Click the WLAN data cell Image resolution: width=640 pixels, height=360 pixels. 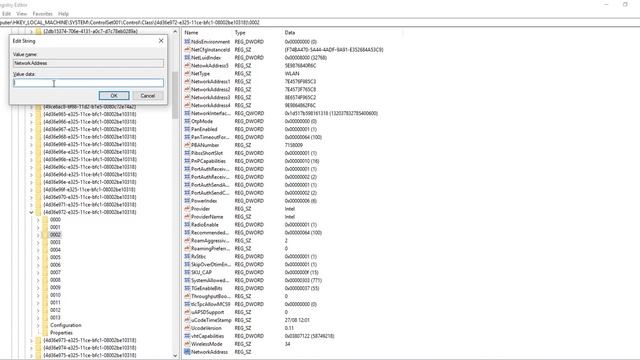(292, 73)
